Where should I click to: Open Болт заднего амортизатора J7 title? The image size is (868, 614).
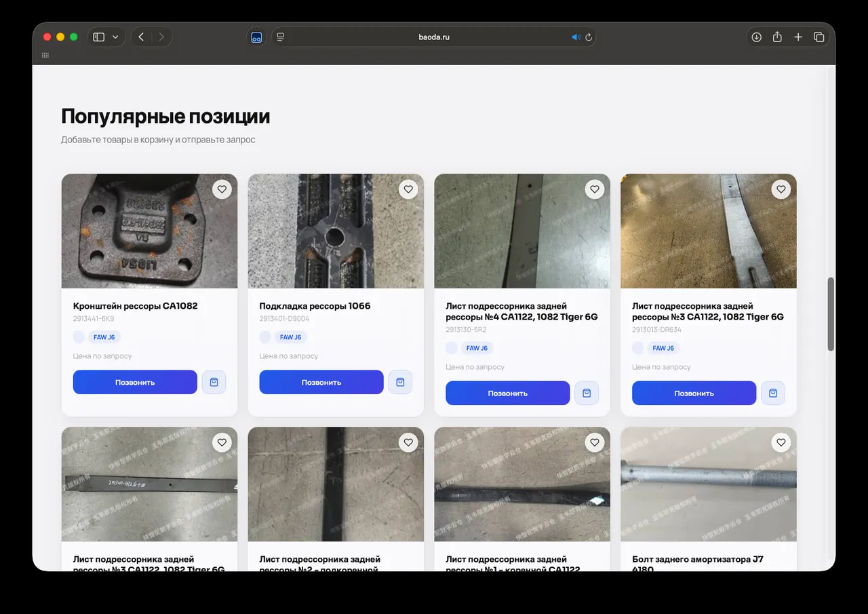click(x=698, y=564)
